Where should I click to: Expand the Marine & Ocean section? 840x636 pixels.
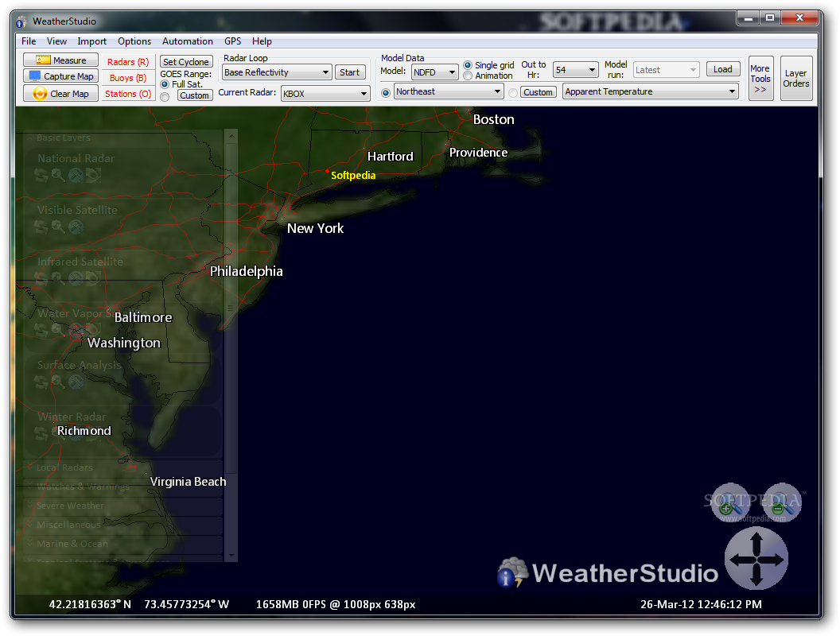[30, 544]
